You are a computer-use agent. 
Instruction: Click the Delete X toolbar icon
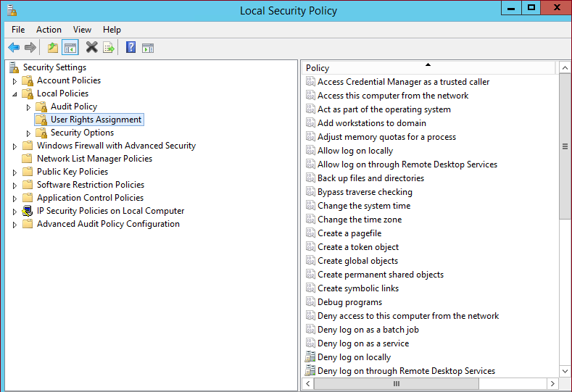[91, 48]
